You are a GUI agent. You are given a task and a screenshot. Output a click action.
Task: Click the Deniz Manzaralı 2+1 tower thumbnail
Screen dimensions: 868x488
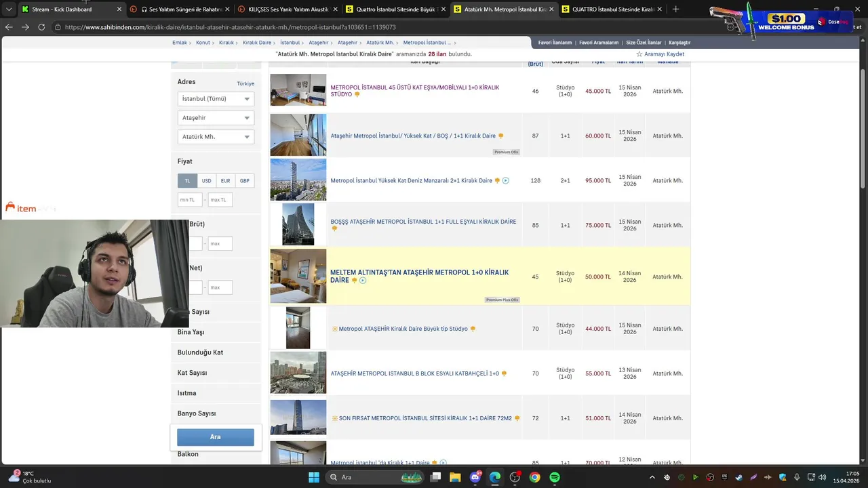point(298,180)
